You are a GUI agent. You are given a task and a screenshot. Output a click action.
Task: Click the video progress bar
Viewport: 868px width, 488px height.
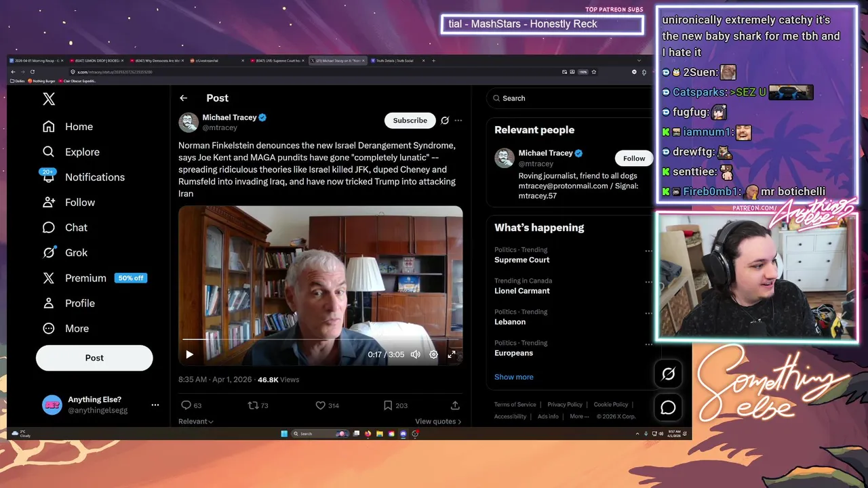[320, 339]
